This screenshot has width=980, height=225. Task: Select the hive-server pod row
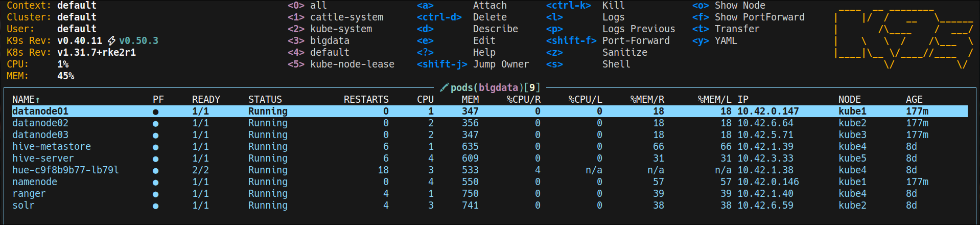pos(489,159)
